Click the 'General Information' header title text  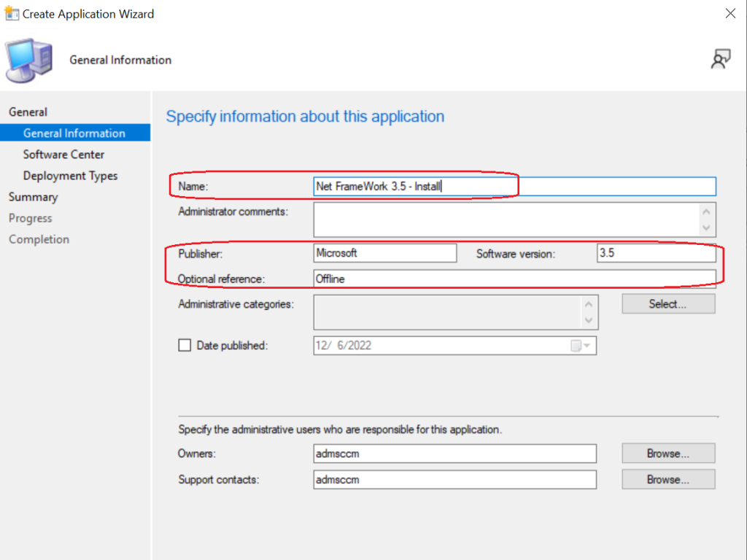120,60
